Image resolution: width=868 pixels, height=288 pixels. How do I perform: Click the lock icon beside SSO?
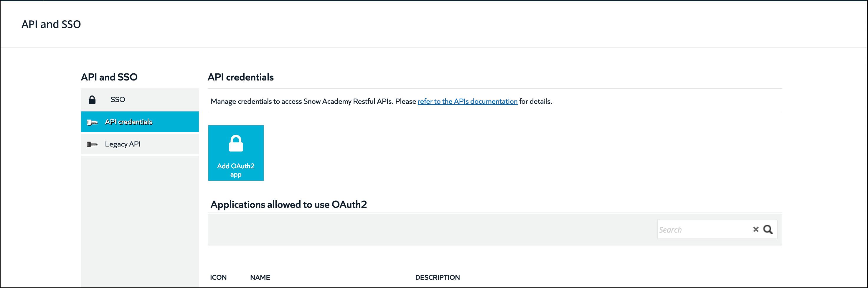tap(92, 99)
